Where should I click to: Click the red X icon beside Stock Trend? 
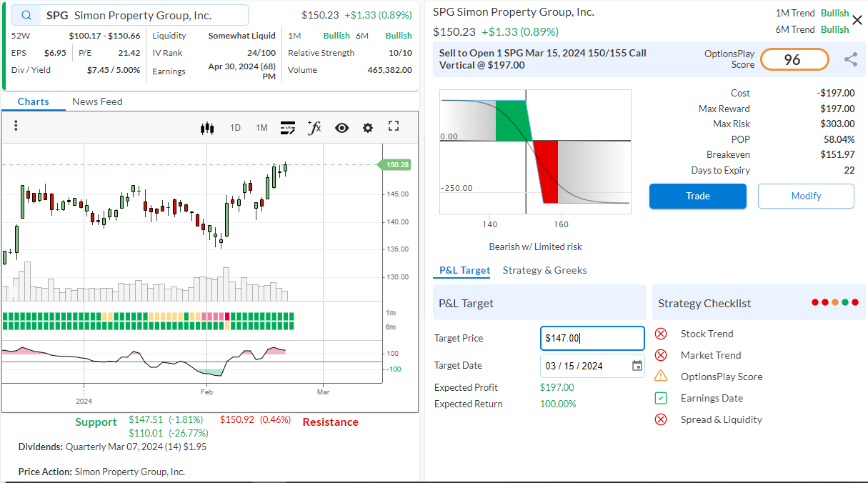[661, 334]
